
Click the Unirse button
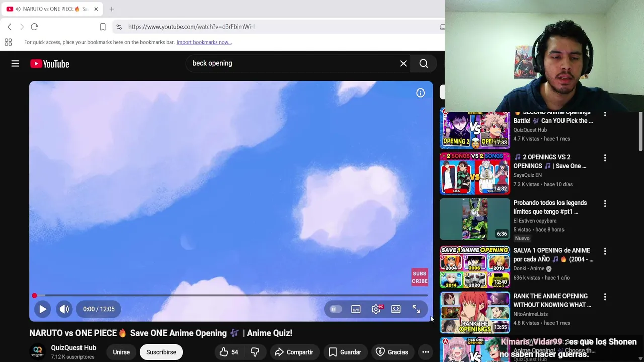121,352
